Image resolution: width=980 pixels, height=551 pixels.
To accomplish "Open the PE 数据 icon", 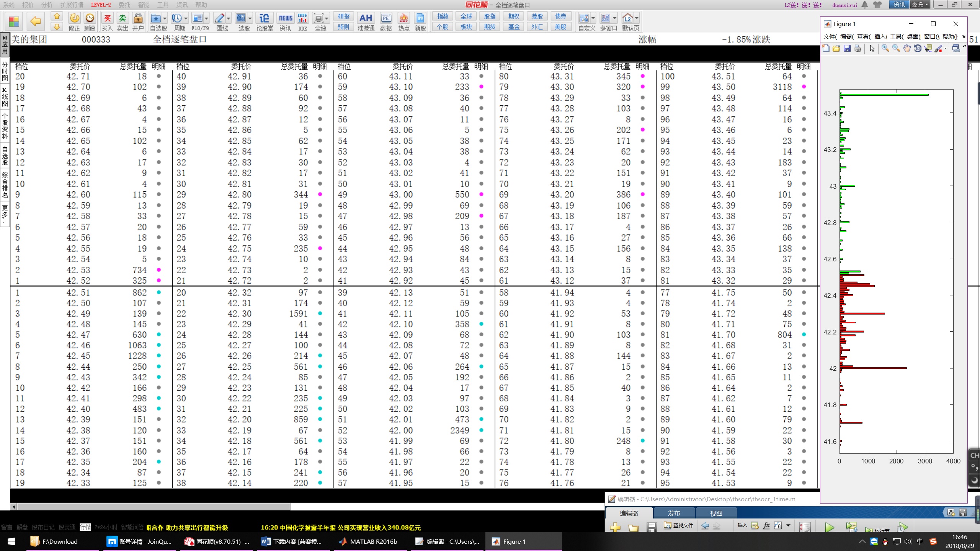I will click(x=386, y=18).
